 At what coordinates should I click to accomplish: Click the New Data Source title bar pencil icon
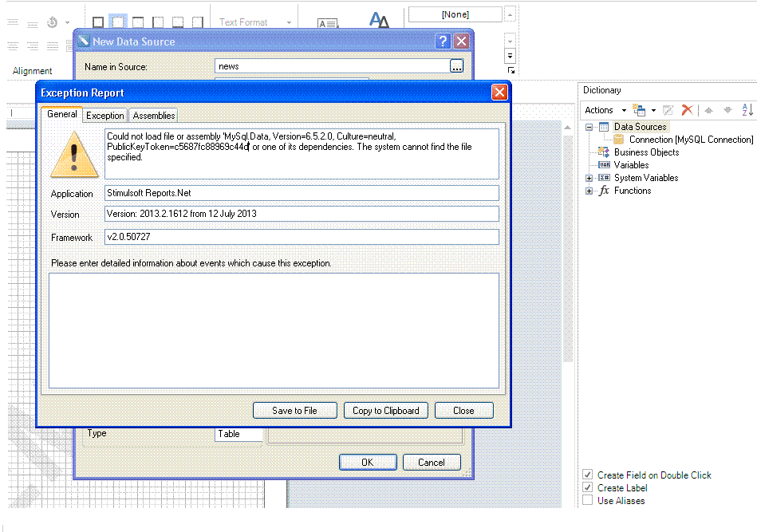[84, 41]
